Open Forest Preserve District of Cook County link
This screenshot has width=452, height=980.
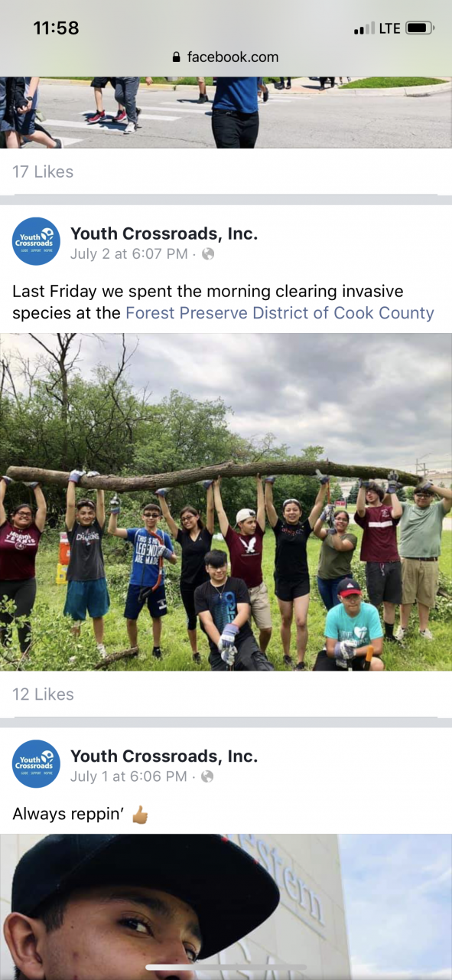[280, 312]
